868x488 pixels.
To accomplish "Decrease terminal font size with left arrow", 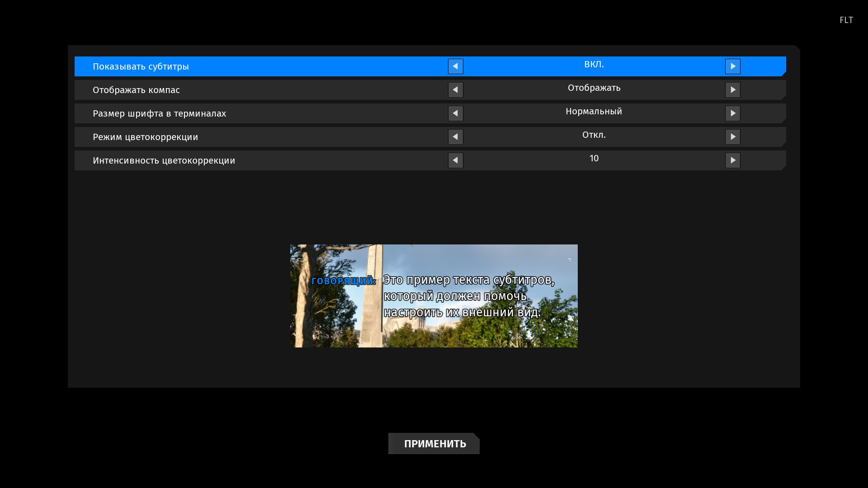I will coord(455,113).
